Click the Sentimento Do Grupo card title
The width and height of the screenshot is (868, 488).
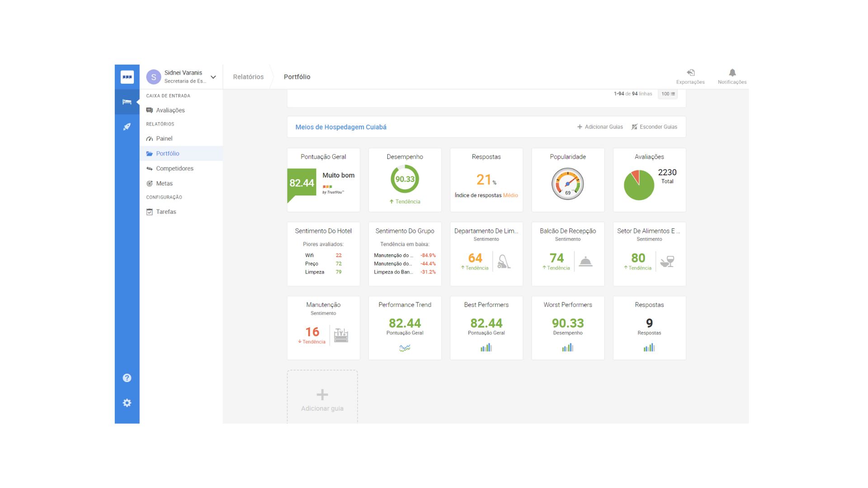pyautogui.click(x=405, y=231)
